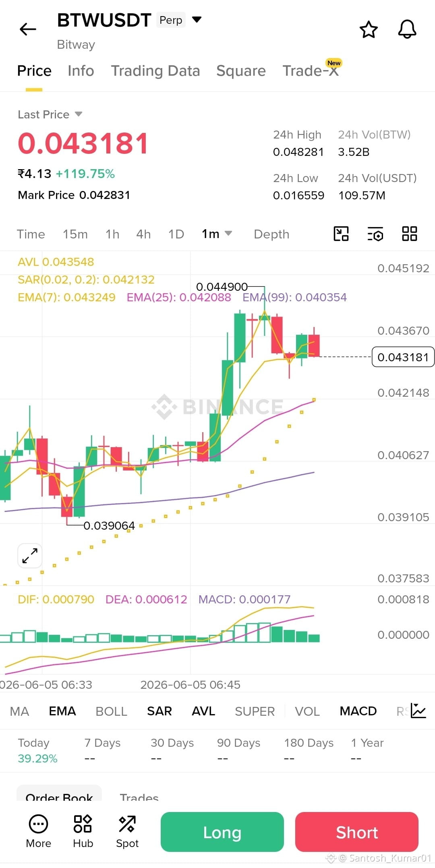The image size is (435, 868).
Task: Add BTWUSDT to favorites with star
Action: 369,29
